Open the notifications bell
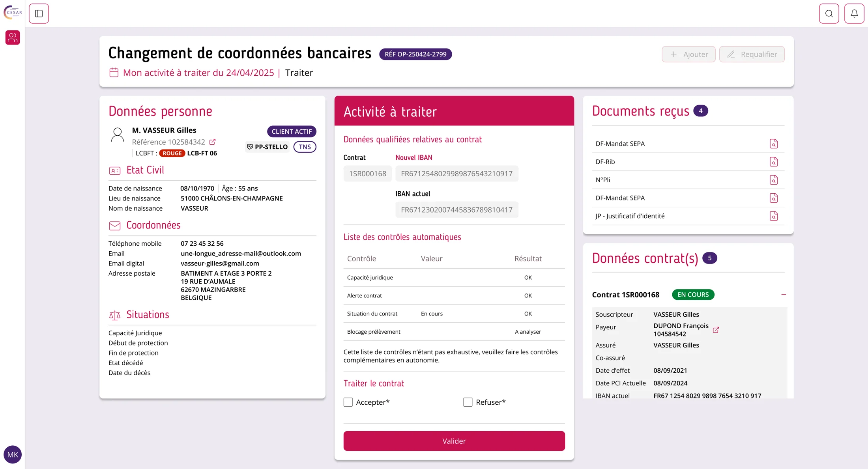868x469 pixels. [854, 13]
